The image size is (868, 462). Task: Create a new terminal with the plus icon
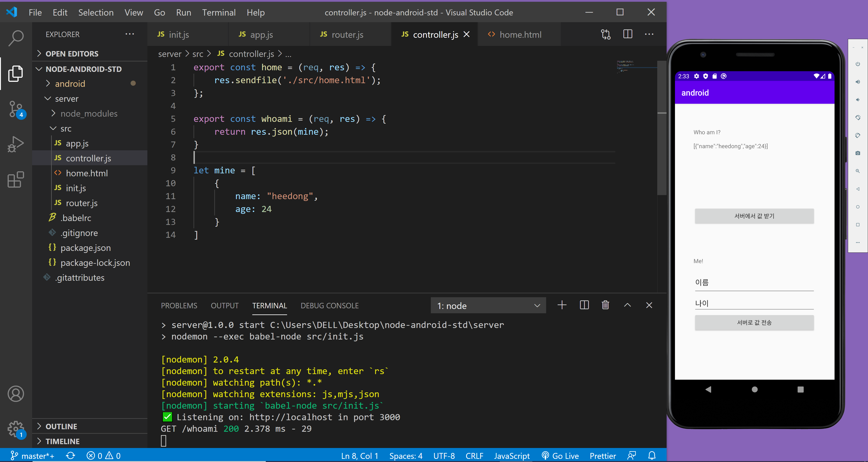point(562,305)
